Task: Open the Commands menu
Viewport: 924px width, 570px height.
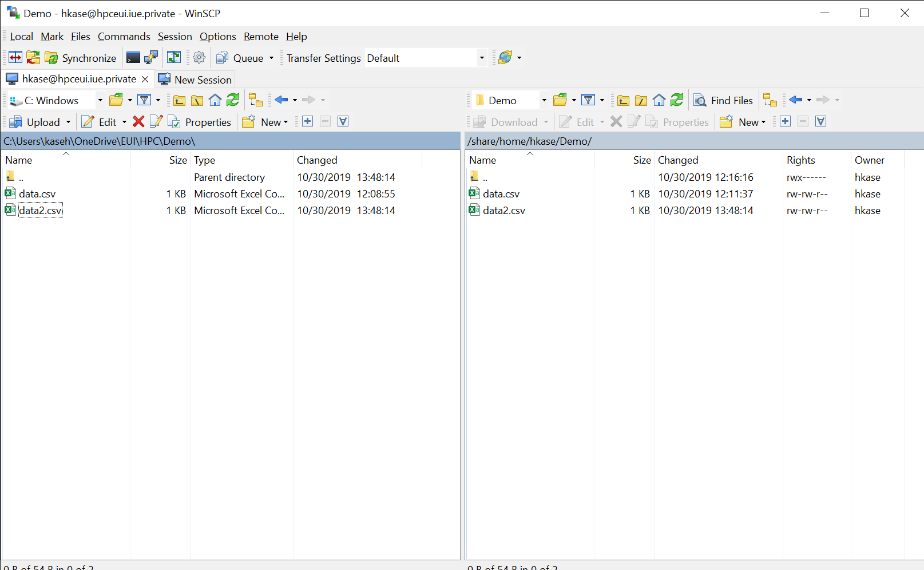Action: tap(124, 37)
